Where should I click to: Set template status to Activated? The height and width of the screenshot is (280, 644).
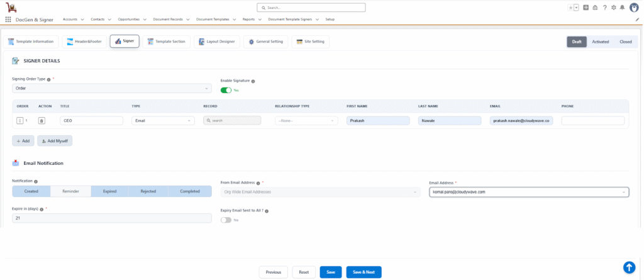pyautogui.click(x=600, y=42)
